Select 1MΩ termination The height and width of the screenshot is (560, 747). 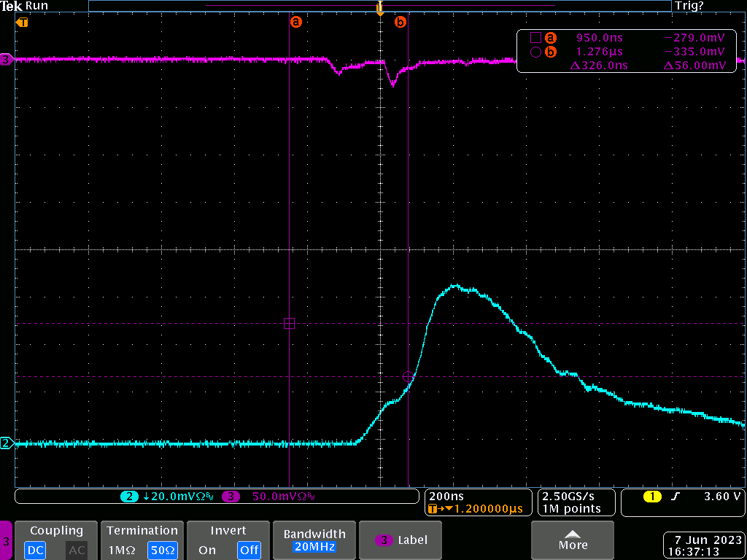point(123,550)
